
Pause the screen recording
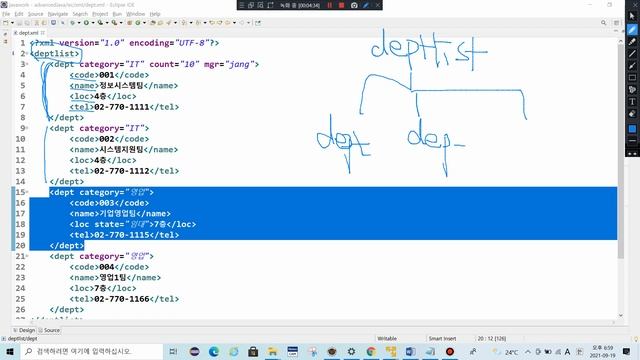click(329, 5)
